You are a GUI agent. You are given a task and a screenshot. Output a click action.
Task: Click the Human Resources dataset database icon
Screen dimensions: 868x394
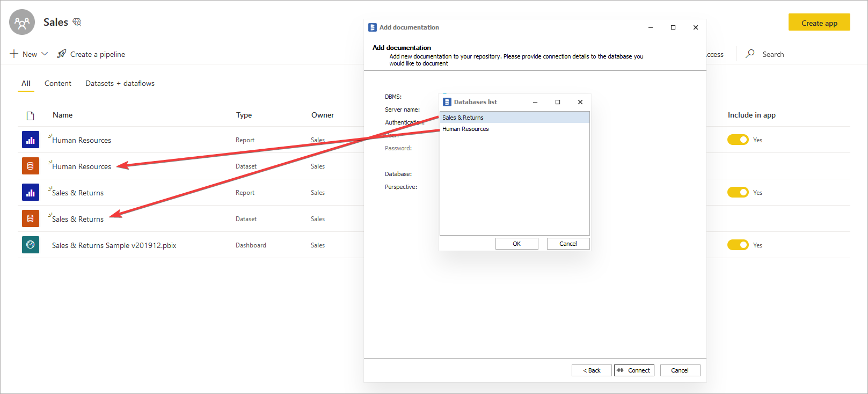pyautogui.click(x=31, y=166)
